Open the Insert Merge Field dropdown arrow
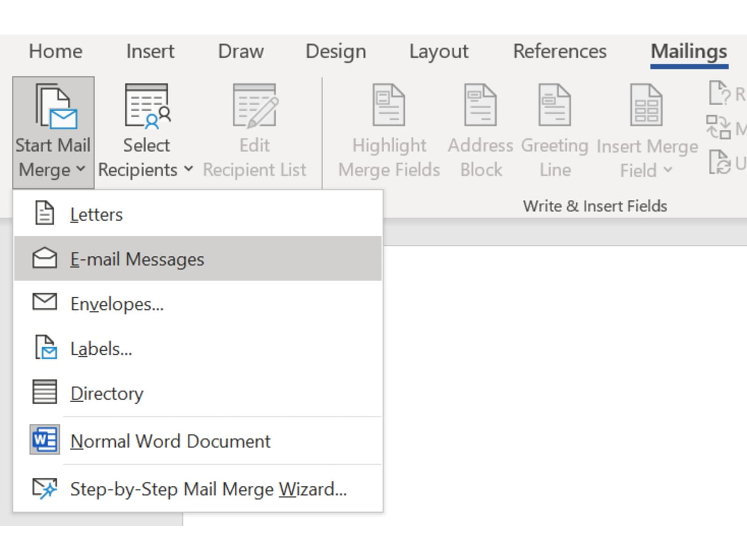Viewport: 747px width, 560px height. pyautogui.click(x=668, y=170)
